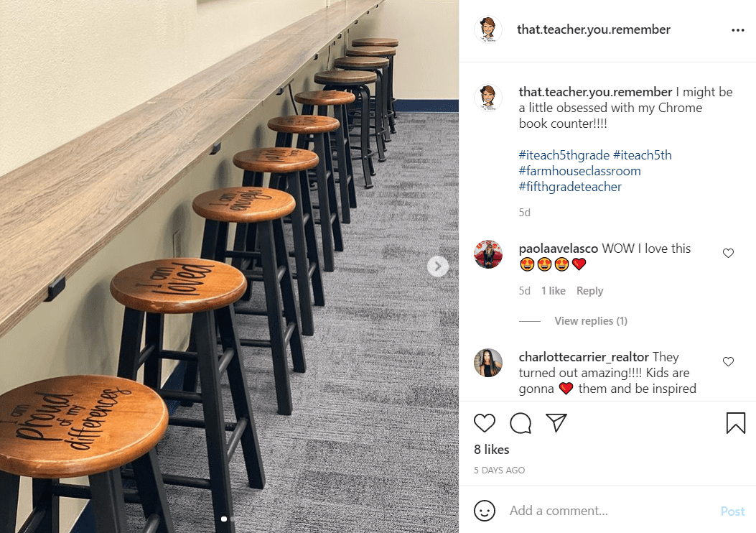Open that.teacher.you.remember header username
Image resolution: width=756 pixels, height=533 pixels.
pyautogui.click(x=594, y=29)
